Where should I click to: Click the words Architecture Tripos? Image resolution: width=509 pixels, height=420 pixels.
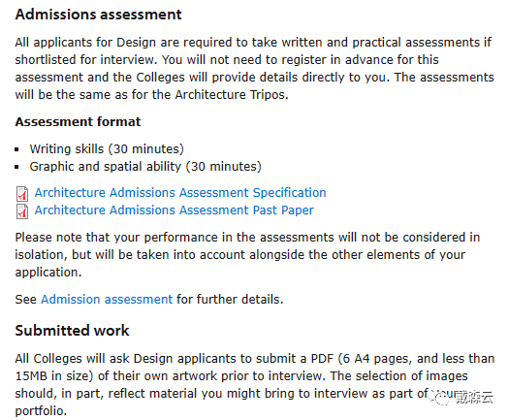(232, 94)
